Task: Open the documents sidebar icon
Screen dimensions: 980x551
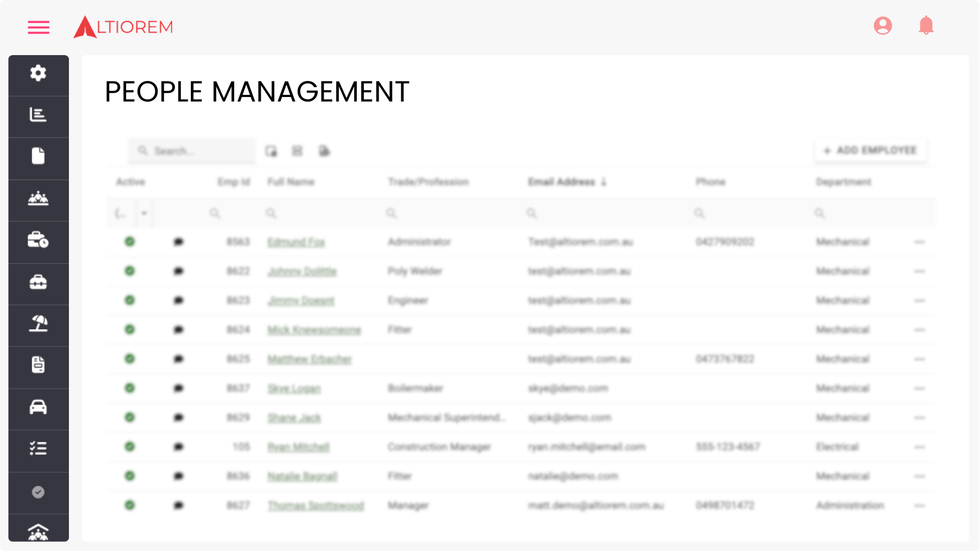Action: (x=38, y=156)
